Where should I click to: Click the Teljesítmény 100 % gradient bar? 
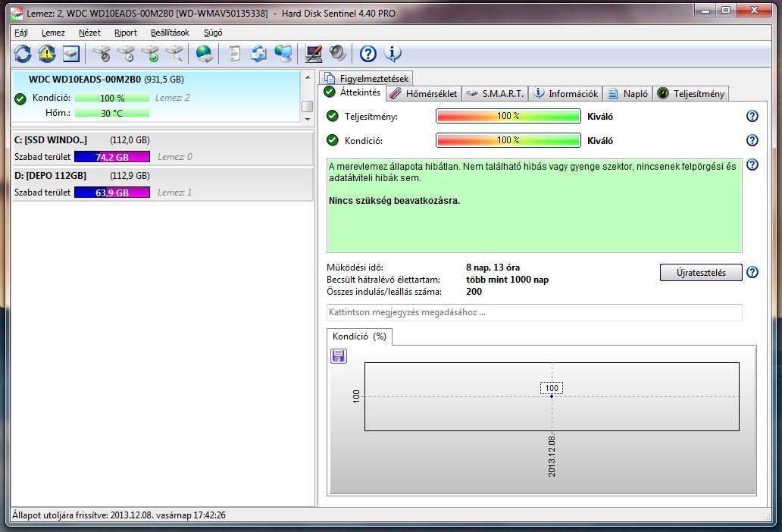click(508, 116)
